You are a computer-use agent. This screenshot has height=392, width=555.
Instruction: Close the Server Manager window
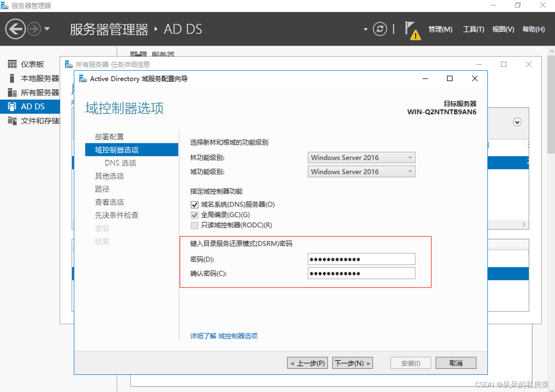coord(543,5)
